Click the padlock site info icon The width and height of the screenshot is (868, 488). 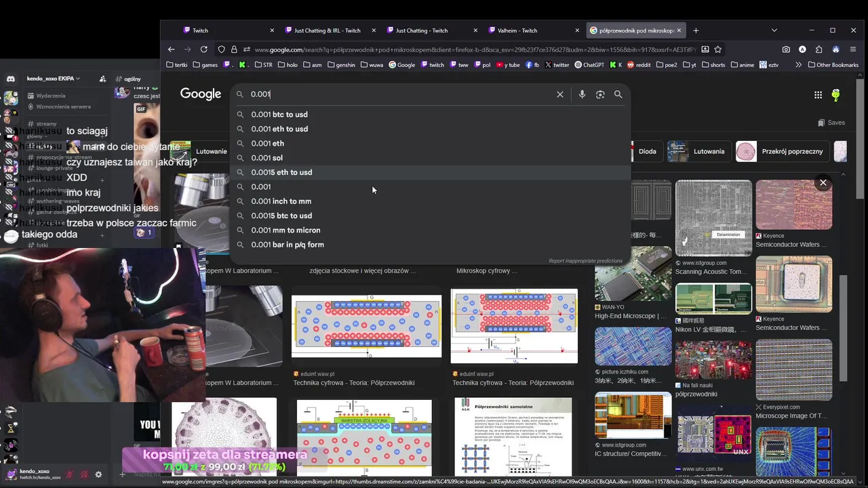[234, 49]
